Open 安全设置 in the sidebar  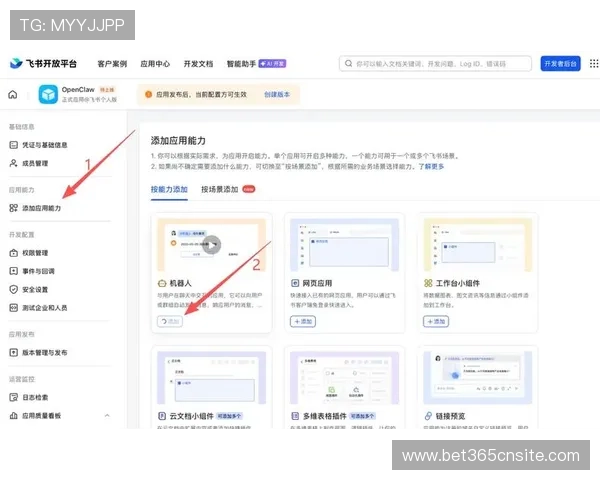(x=34, y=289)
